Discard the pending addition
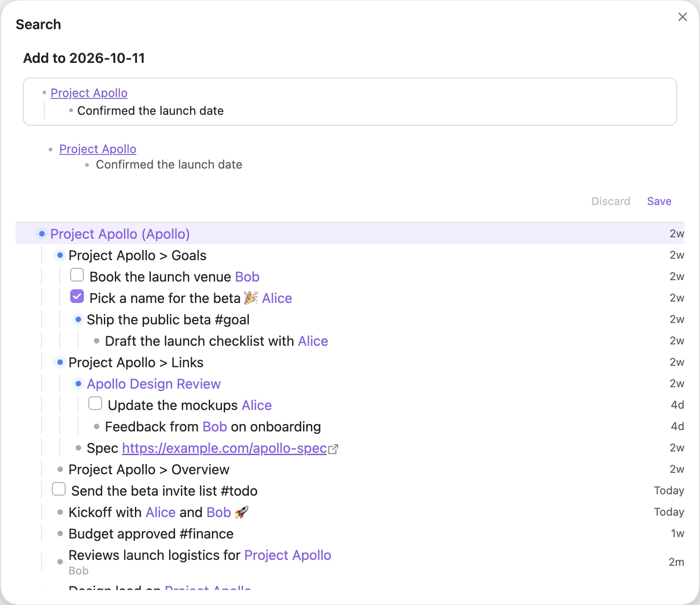 coord(611,201)
